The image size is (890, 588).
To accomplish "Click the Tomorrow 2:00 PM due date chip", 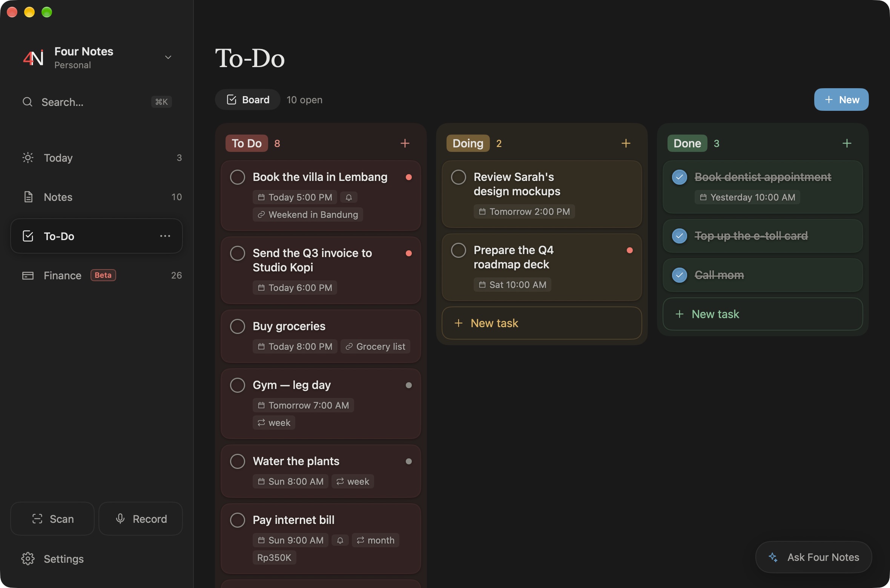I will [524, 211].
